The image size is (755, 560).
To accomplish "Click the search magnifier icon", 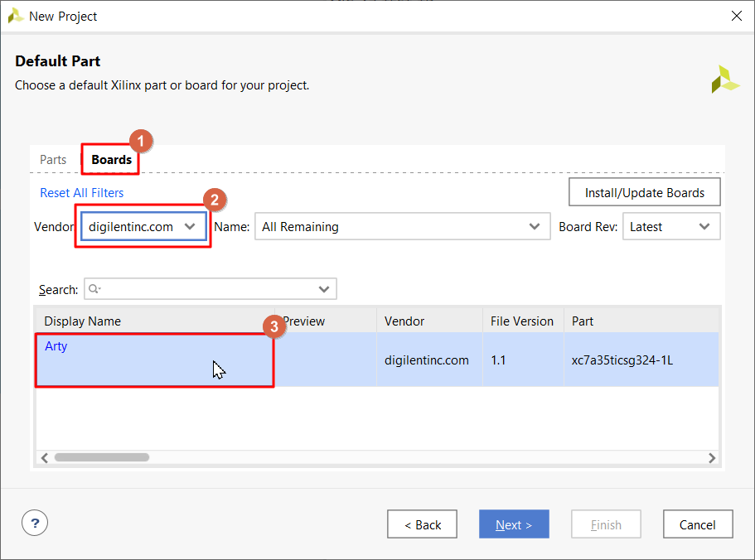I will click(x=94, y=288).
